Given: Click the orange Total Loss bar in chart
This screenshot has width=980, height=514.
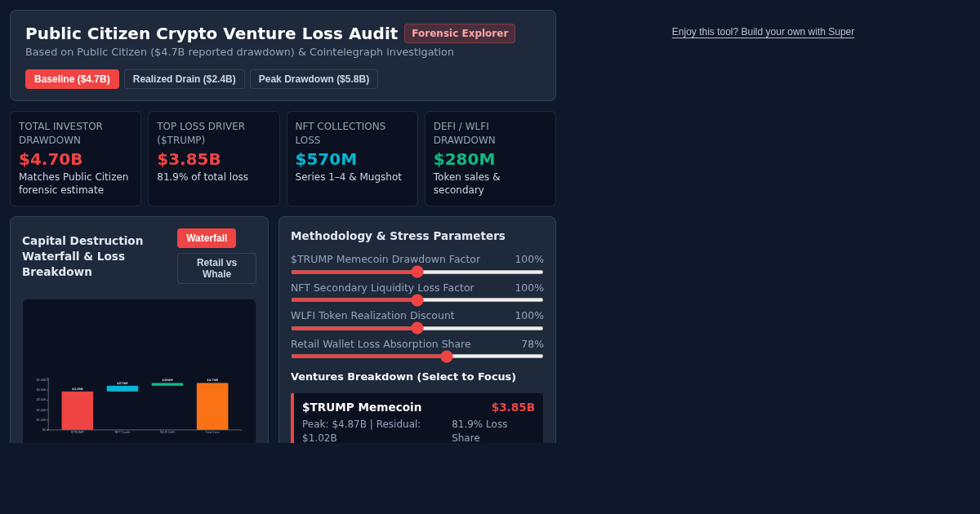Looking at the screenshot, I should 212,406.
